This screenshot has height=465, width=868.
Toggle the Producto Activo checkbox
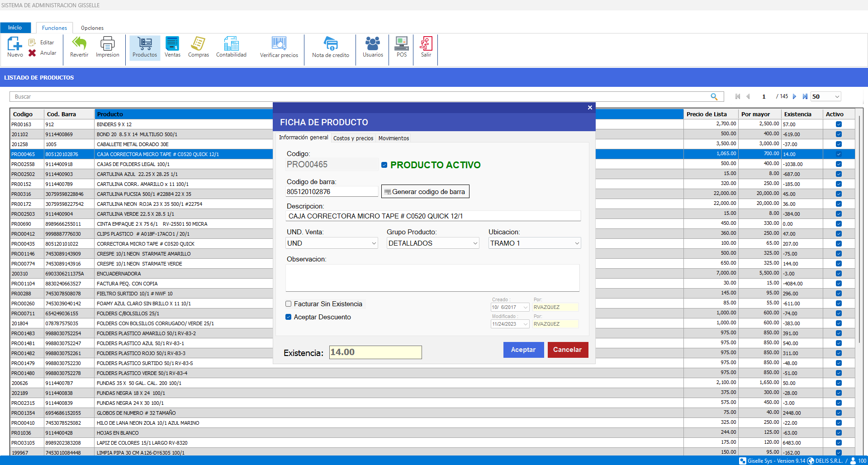384,165
